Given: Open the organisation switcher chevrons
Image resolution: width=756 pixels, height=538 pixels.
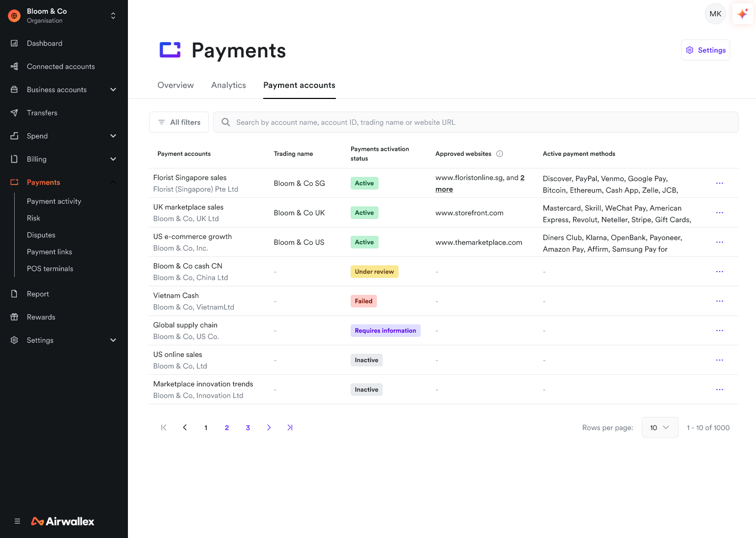Looking at the screenshot, I should [x=113, y=16].
